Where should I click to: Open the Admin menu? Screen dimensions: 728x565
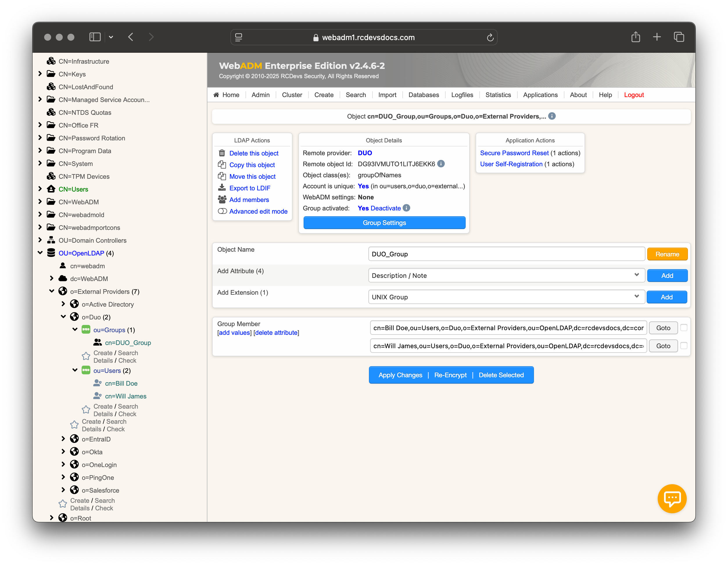click(260, 95)
